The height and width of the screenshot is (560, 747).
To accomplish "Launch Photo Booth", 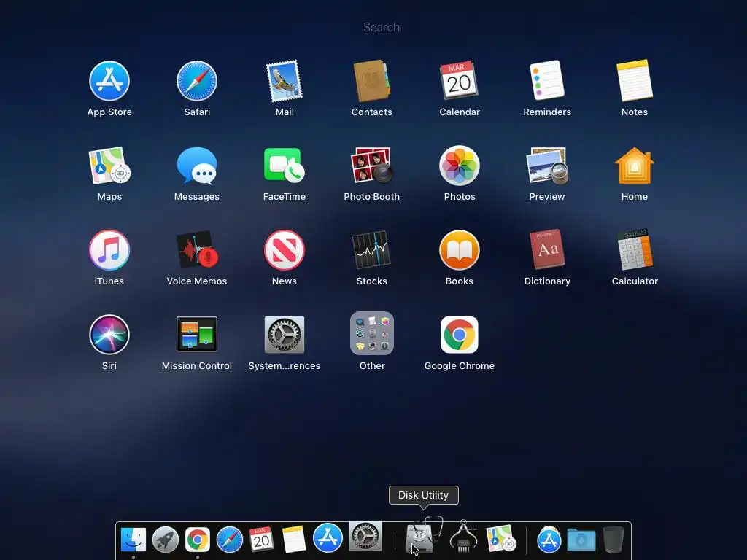I will tap(371, 166).
